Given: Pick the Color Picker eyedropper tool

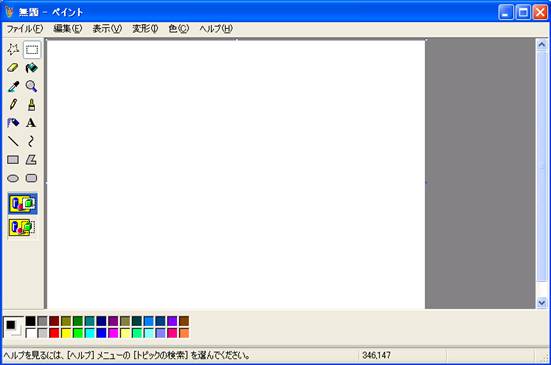Looking at the screenshot, I should click(13, 86).
